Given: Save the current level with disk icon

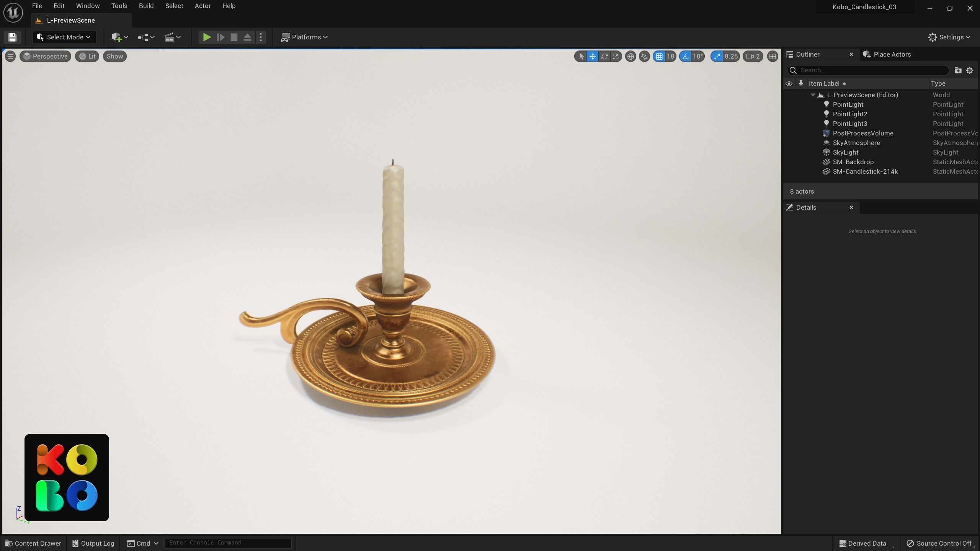Looking at the screenshot, I should pyautogui.click(x=12, y=37).
